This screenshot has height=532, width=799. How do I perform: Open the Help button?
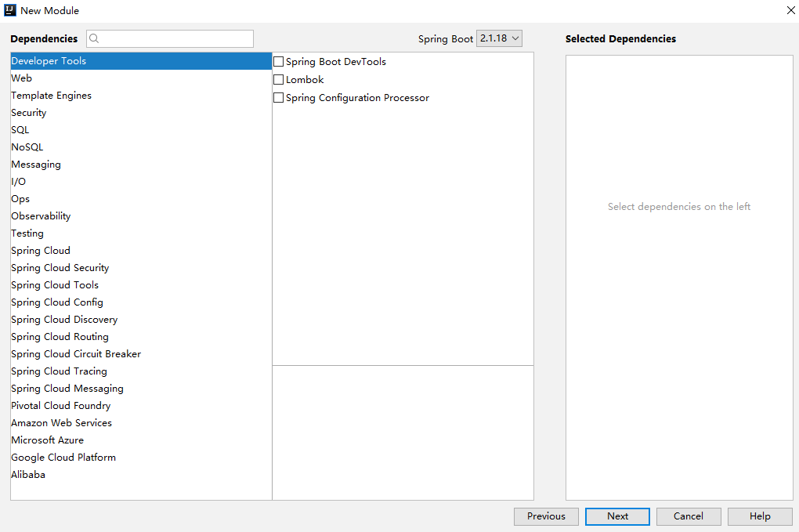(760, 516)
